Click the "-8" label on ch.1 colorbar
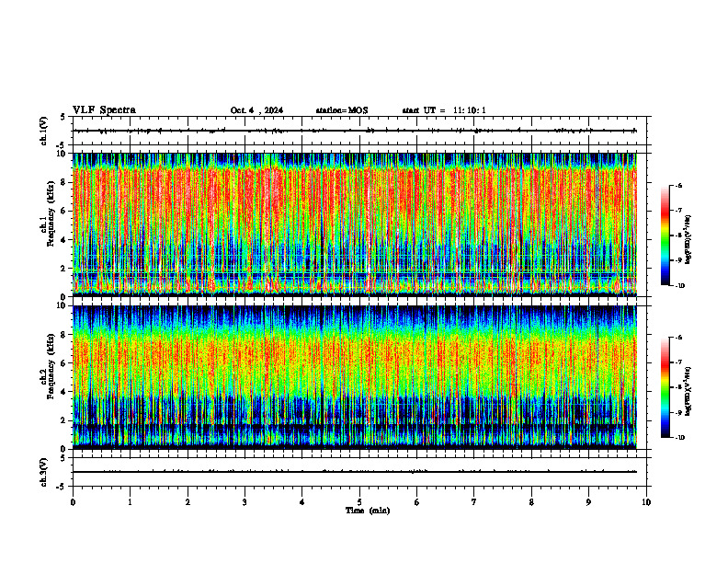Screen dimensions: 728x563 click(x=678, y=236)
